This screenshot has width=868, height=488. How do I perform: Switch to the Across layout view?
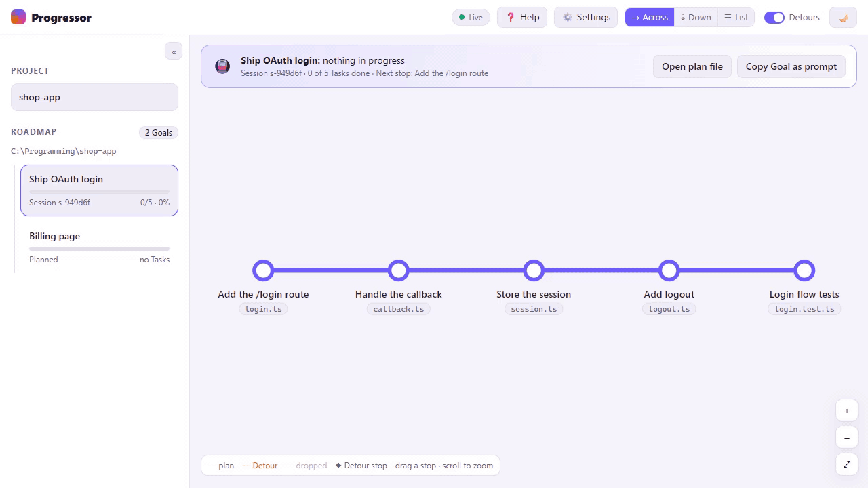pos(650,17)
